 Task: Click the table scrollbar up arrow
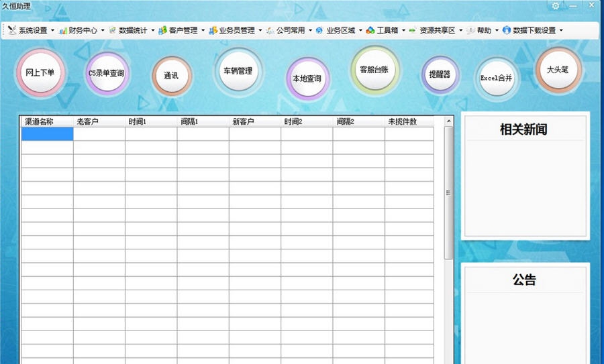448,121
